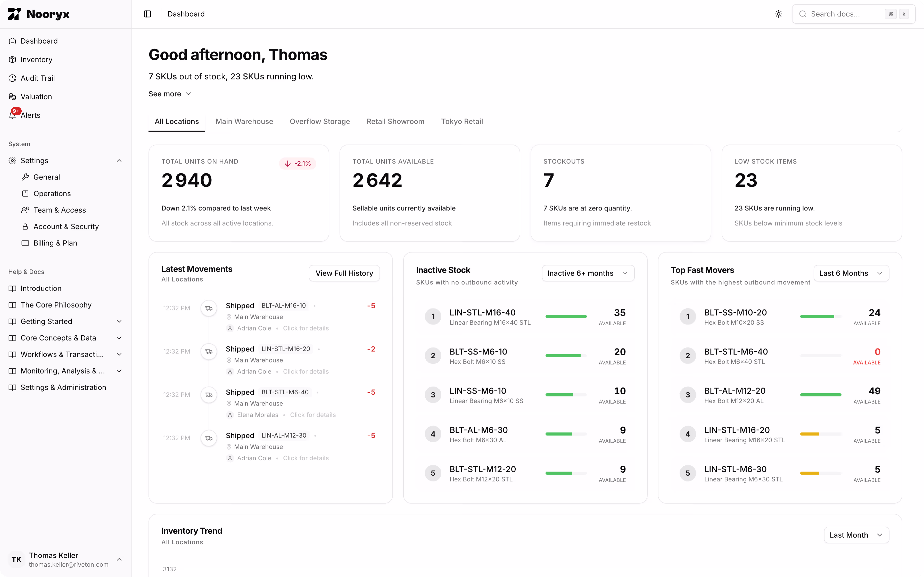Click the Team & Access icon

click(x=26, y=210)
